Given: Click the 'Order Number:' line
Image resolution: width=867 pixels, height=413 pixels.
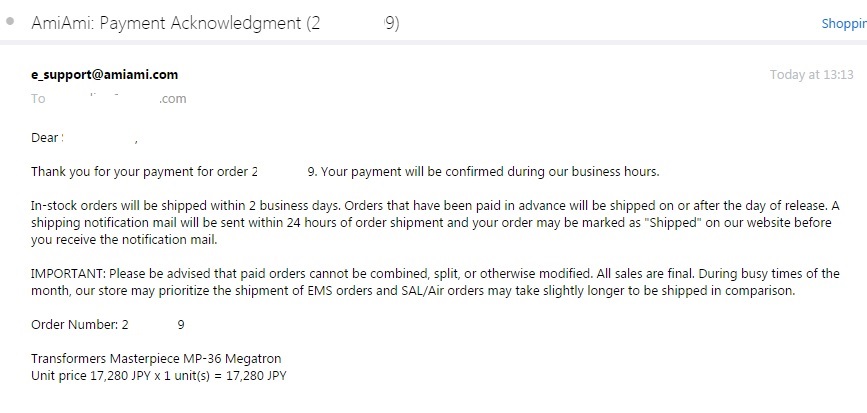Looking at the screenshot, I should 108,325.
